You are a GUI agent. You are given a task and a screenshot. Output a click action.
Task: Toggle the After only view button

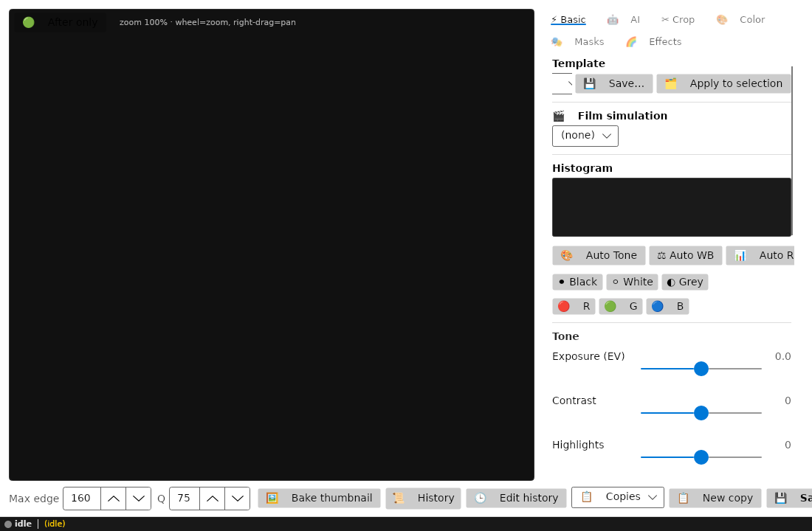60,22
